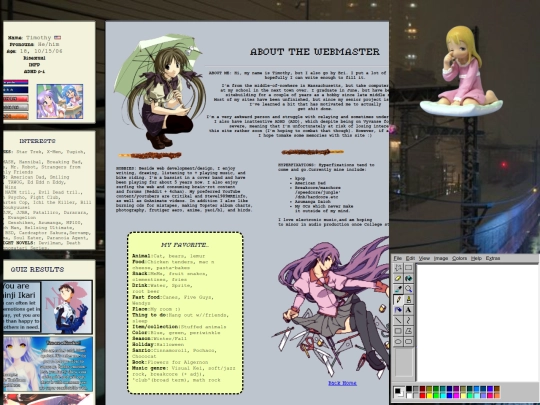Open the Colors menu in Paint
The image size is (540, 405).
click(459, 258)
